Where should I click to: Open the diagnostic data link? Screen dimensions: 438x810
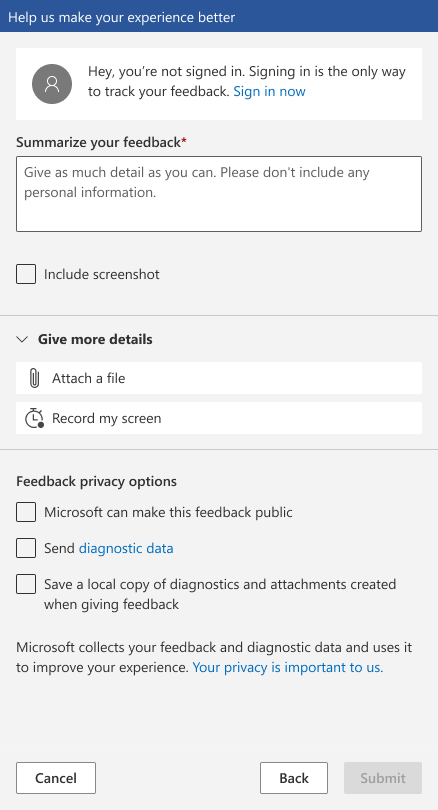click(126, 548)
